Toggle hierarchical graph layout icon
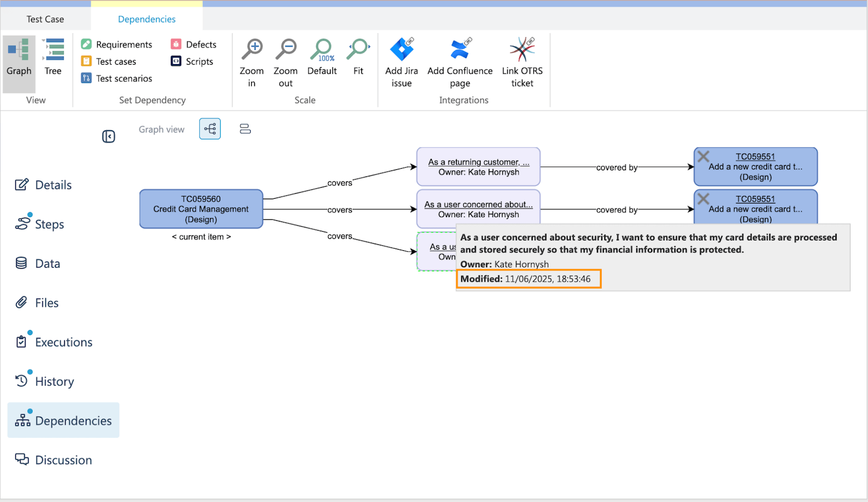The width and height of the screenshot is (868, 502). [x=210, y=129]
